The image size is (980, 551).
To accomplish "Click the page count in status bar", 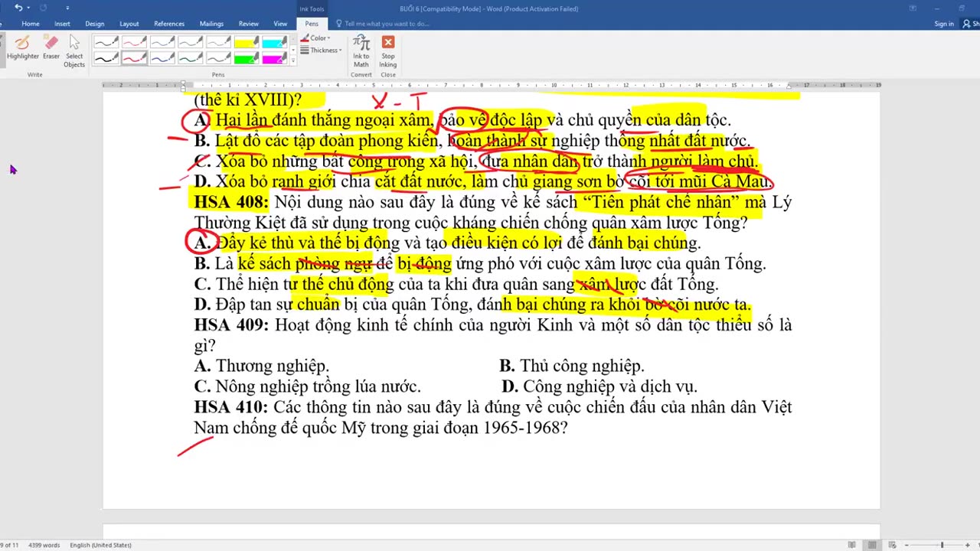I will (10, 545).
